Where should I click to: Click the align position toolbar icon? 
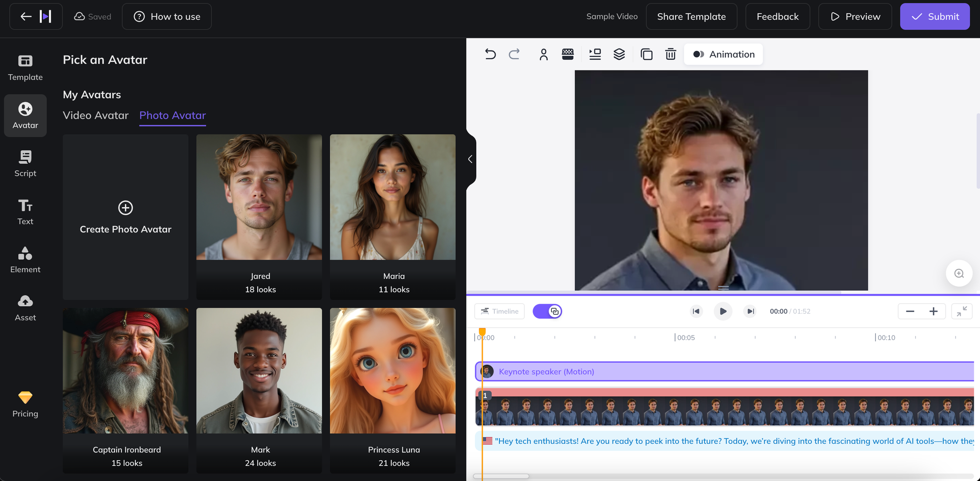pyautogui.click(x=595, y=54)
